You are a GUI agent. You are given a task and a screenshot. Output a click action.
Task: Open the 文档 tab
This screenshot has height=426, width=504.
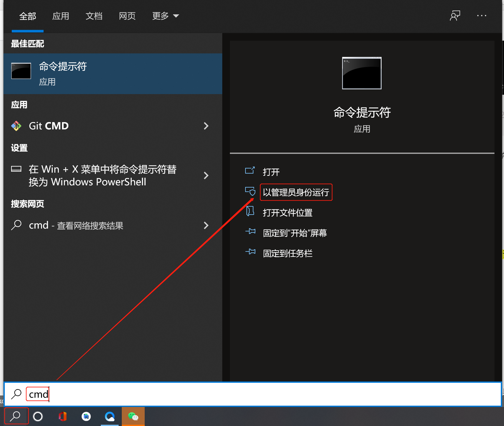[94, 16]
